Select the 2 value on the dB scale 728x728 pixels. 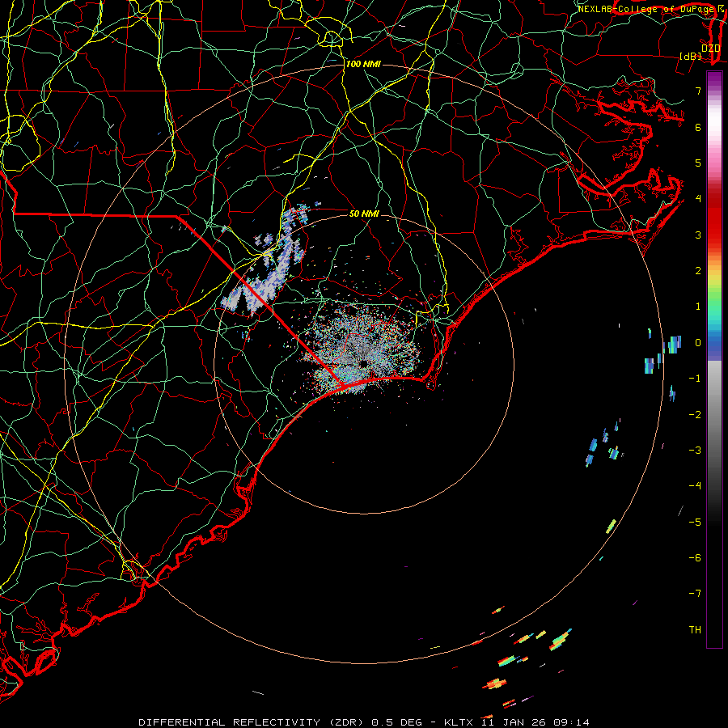698,271
